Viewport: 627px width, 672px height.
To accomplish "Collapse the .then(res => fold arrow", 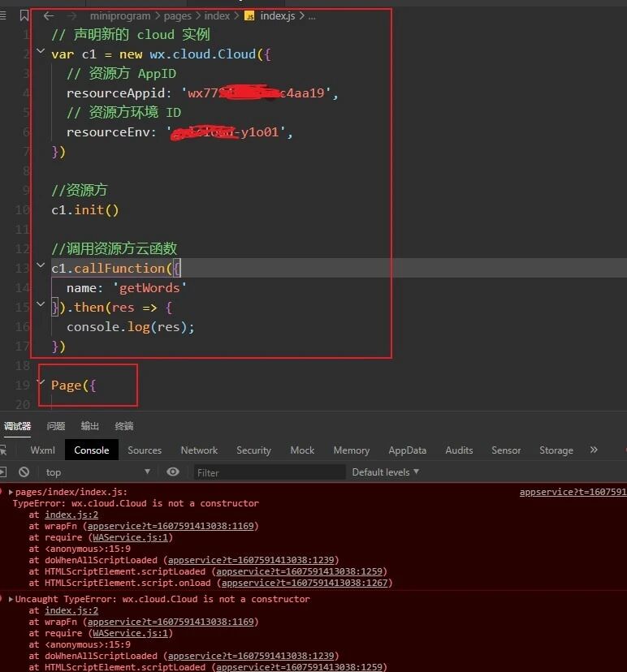I will click(x=41, y=304).
